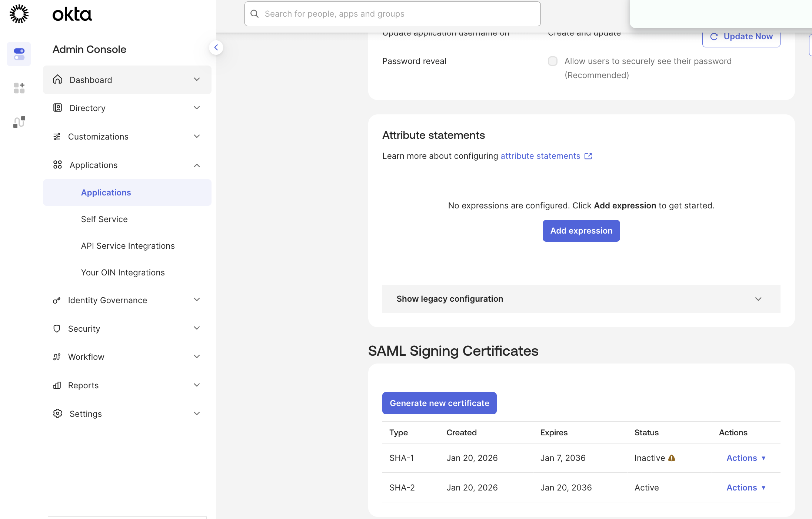Click Generate new certificate button
812x519 pixels.
[x=439, y=403]
